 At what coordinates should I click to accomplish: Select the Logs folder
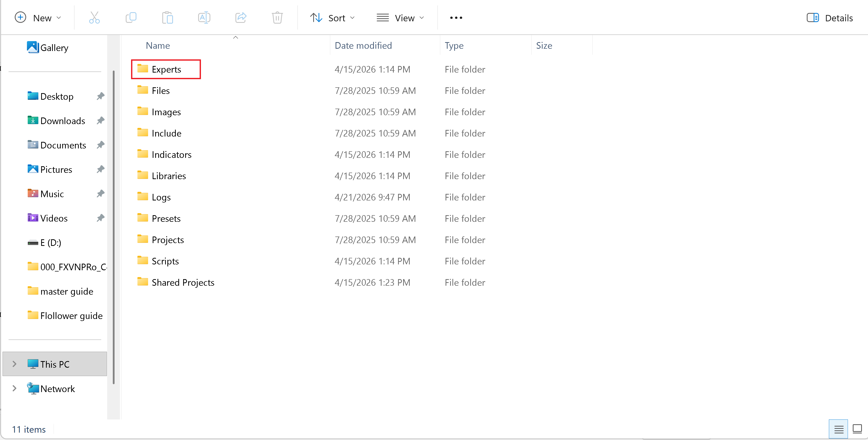coord(154,197)
